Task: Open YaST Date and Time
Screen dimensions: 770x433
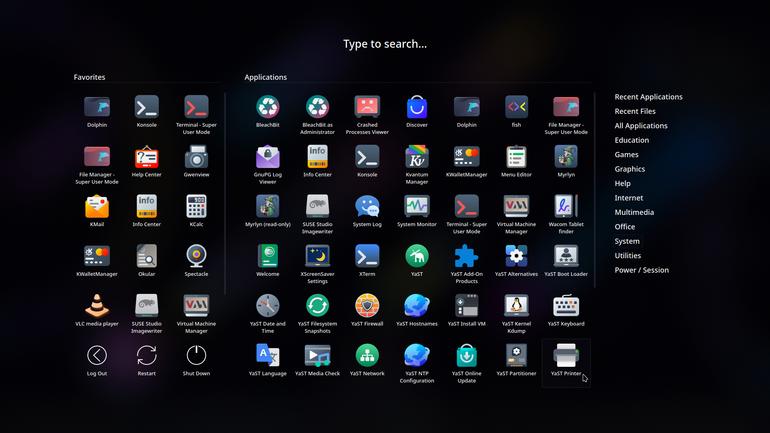Action: (268, 314)
